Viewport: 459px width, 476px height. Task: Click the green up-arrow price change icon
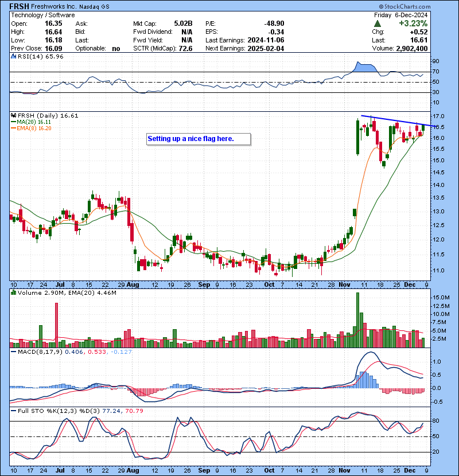pos(377,24)
